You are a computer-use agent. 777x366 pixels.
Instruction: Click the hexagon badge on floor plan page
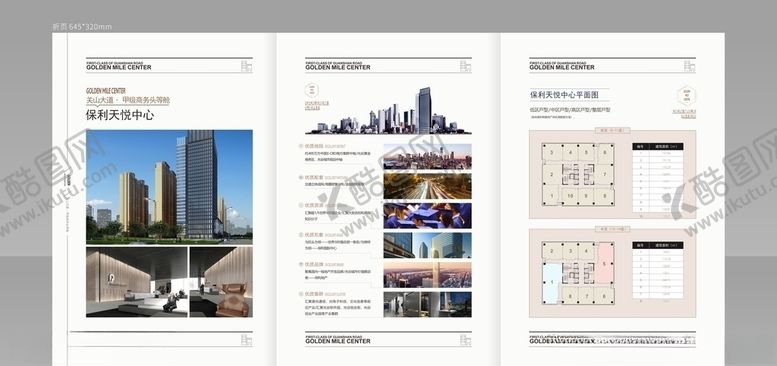point(686,96)
